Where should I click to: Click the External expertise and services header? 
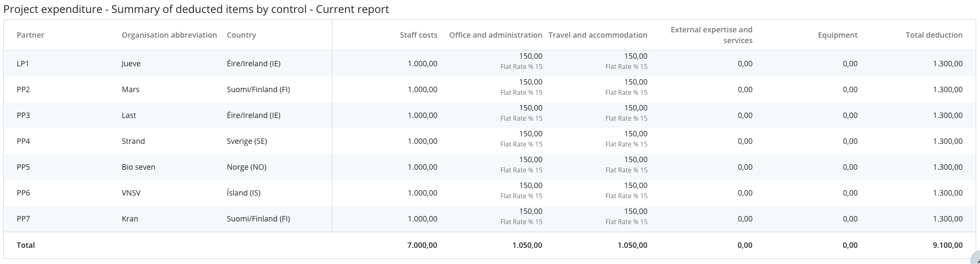[711, 35]
